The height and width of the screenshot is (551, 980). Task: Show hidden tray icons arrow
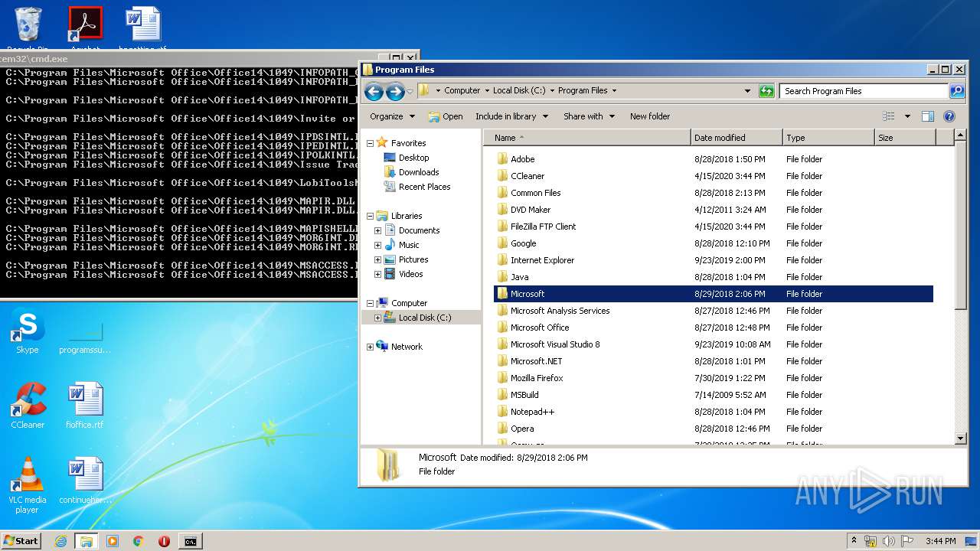[x=854, y=541]
